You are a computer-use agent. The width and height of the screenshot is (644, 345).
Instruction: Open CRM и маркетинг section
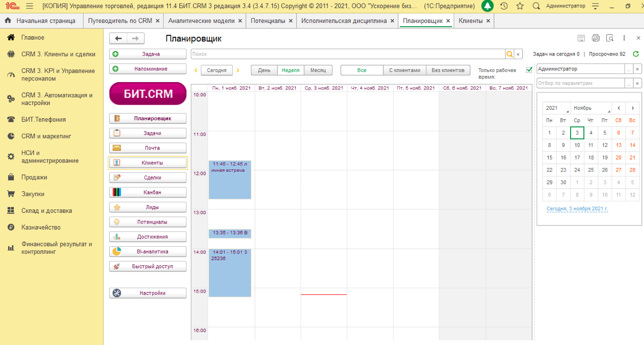(46, 136)
